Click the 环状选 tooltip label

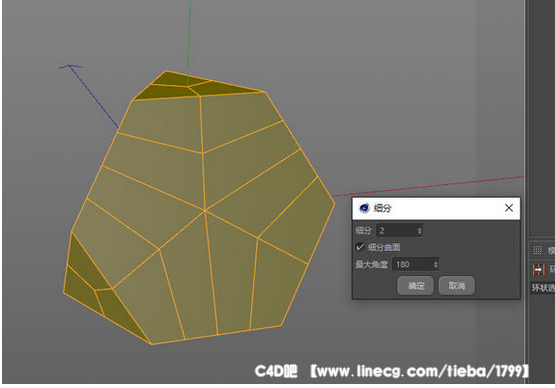tap(543, 287)
